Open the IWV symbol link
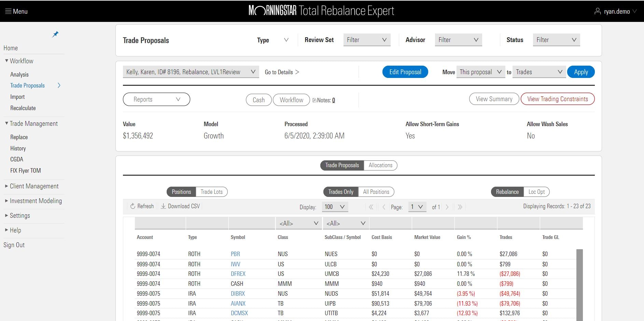644x321 pixels. (236, 264)
